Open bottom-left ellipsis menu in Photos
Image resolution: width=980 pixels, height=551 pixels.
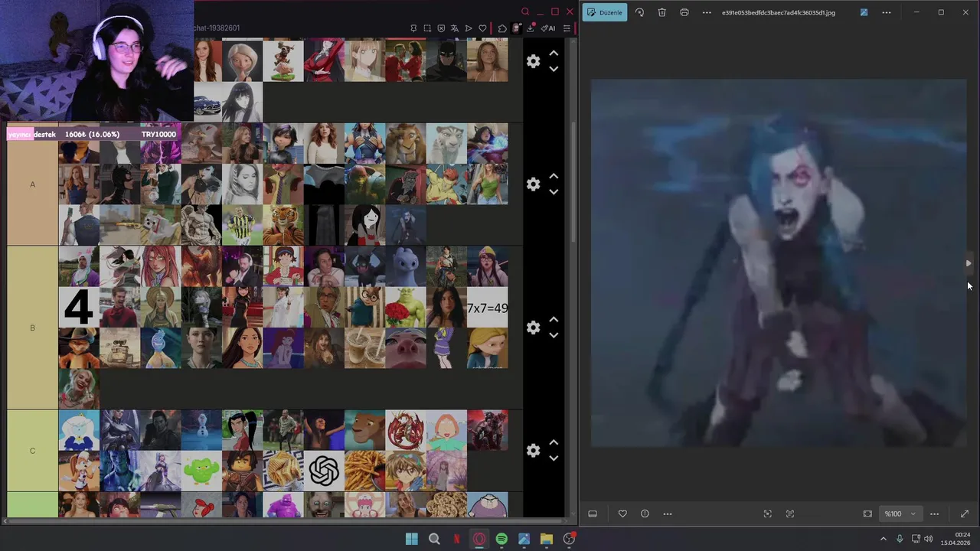click(x=668, y=514)
